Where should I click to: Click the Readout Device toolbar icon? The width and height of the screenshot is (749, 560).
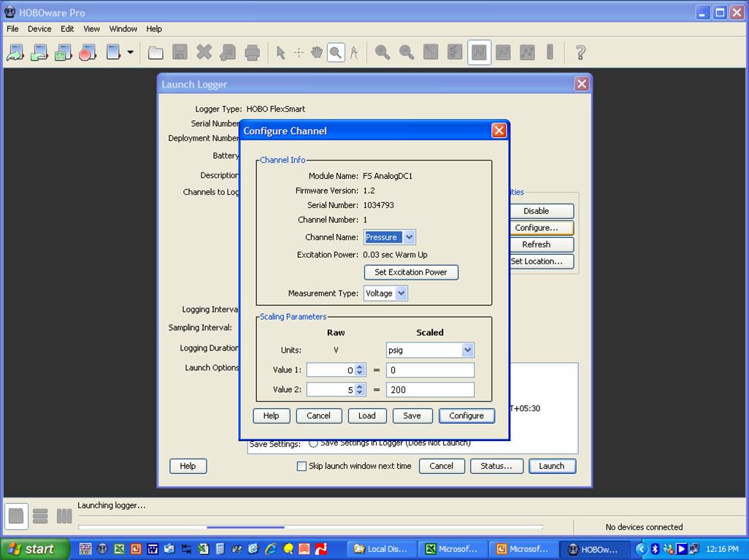[40, 52]
